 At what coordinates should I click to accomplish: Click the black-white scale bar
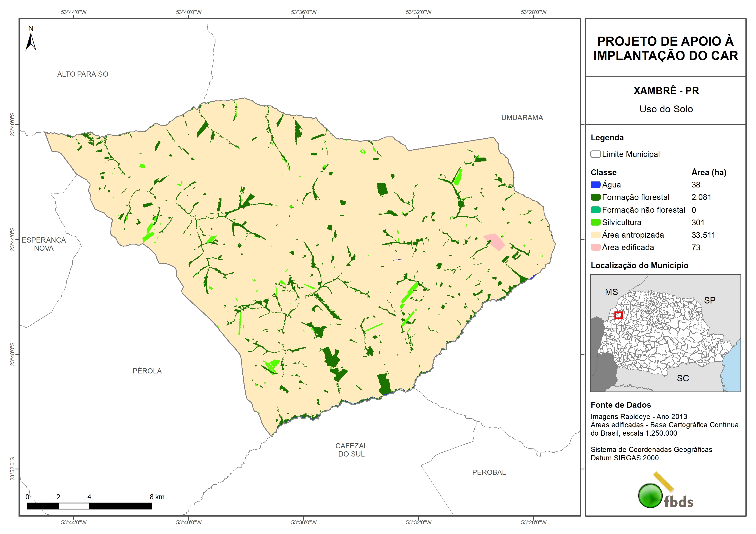pos(89,506)
